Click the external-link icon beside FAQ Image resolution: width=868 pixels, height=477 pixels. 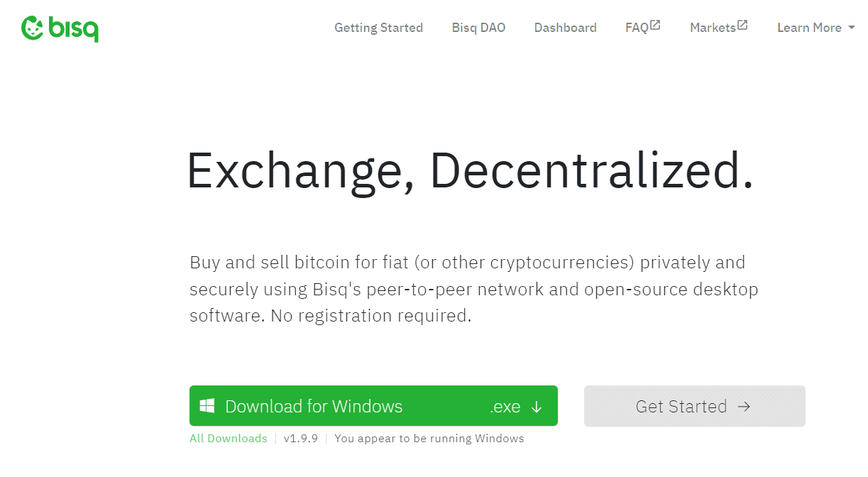click(655, 25)
